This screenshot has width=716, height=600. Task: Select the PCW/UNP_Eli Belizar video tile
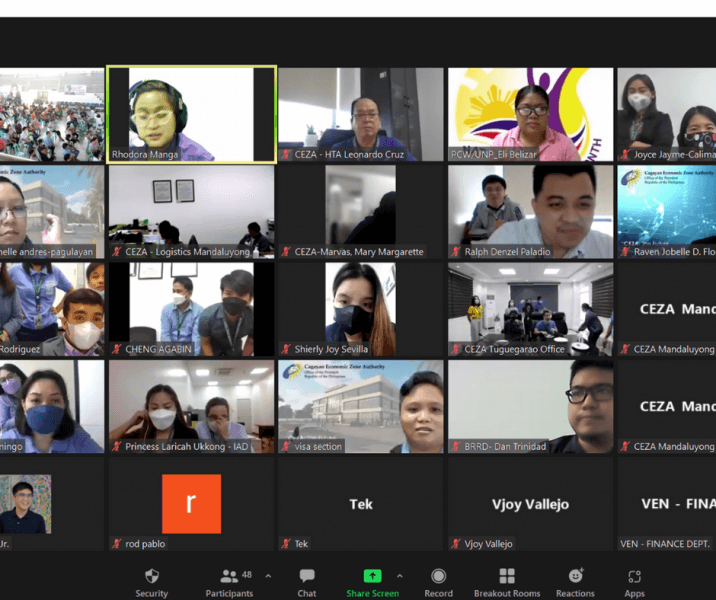pyautogui.click(x=530, y=114)
